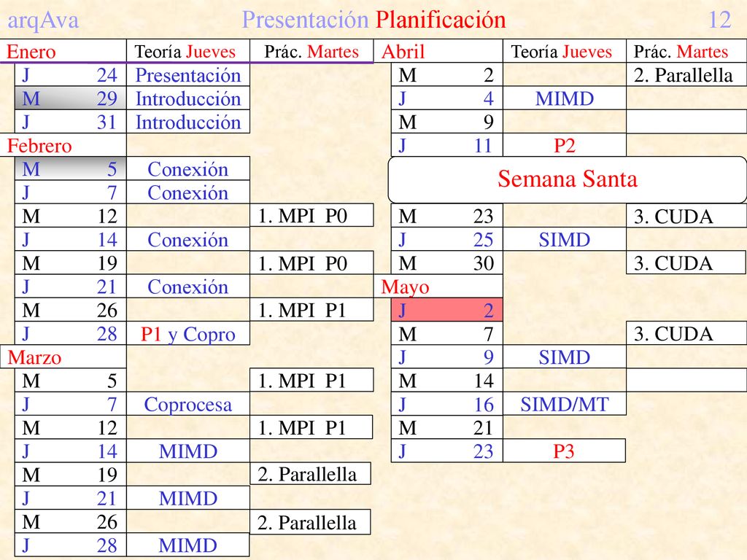Click the Semana Santa banner
Image resolution: width=747 pixels, height=560 pixels.
[567, 179]
